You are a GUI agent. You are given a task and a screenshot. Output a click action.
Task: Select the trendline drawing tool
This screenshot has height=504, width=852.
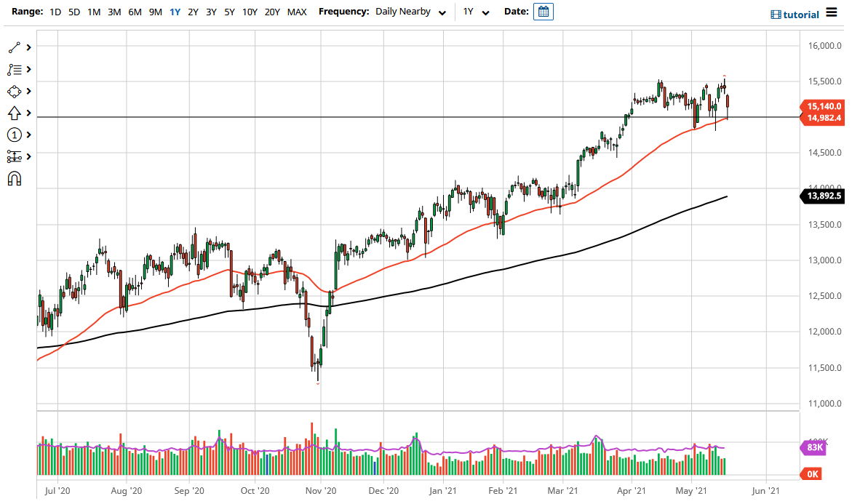coord(15,47)
